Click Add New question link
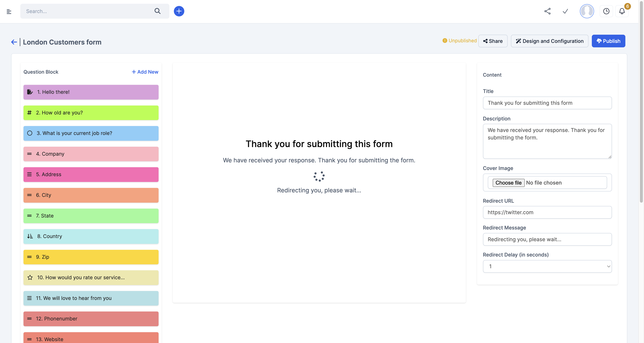 pyautogui.click(x=145, y=72)
